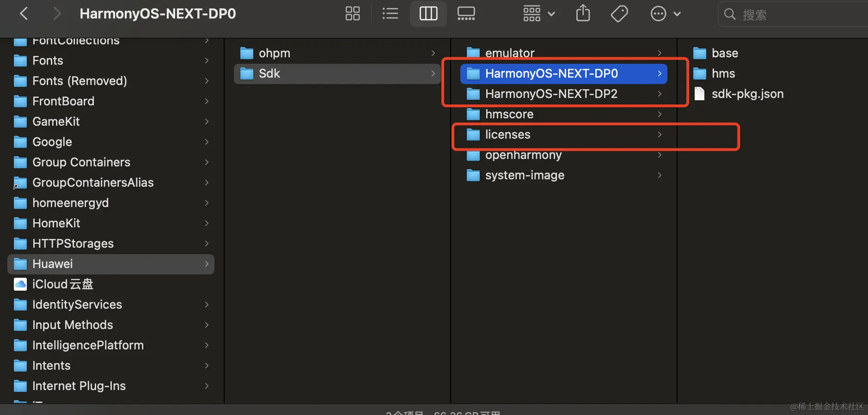Select the column view button

[x=428, y=14]
